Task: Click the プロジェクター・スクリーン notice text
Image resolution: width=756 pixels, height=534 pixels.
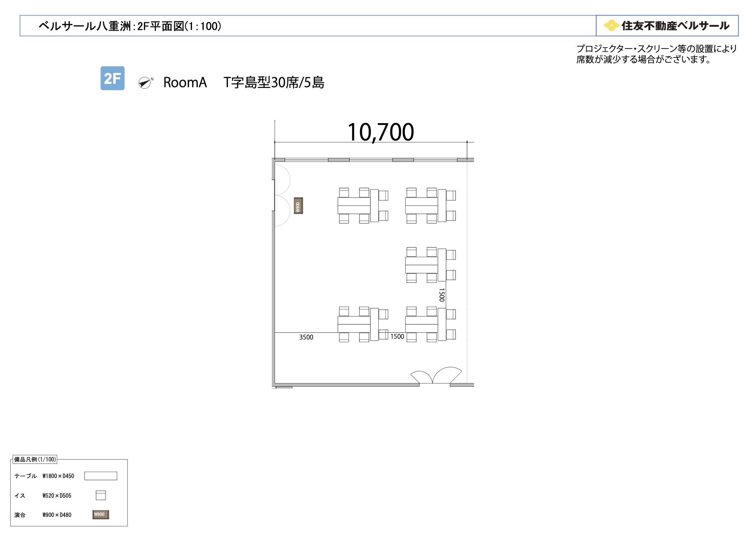Action: (x=657, y=49)
